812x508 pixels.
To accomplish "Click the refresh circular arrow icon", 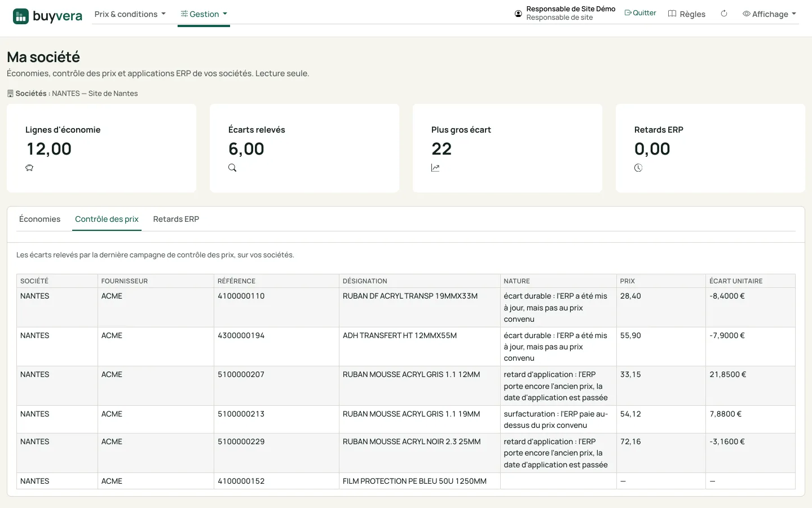I will coord(724,14).
